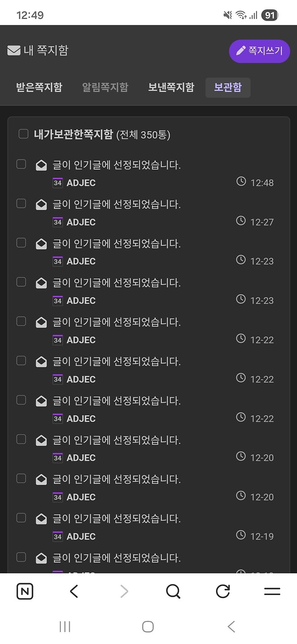Screen dimensions: 297x644
Task: Tap the 쪽지쓰기 compose button
Action: click(x=260, y=51)
